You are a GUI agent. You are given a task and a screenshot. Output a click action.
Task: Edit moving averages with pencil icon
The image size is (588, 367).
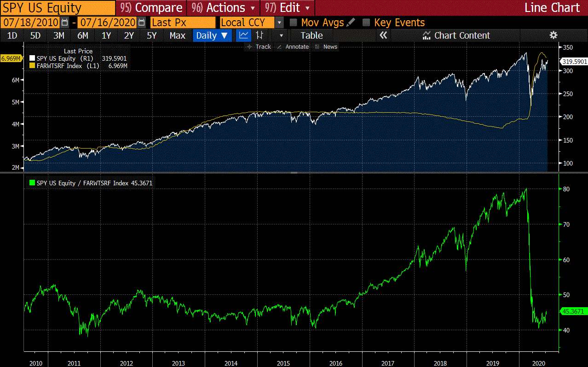tap(351, 22)
